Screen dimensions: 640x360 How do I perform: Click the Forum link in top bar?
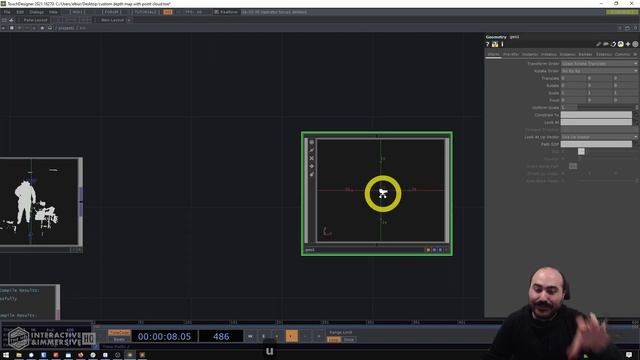(x=111, y=12)
